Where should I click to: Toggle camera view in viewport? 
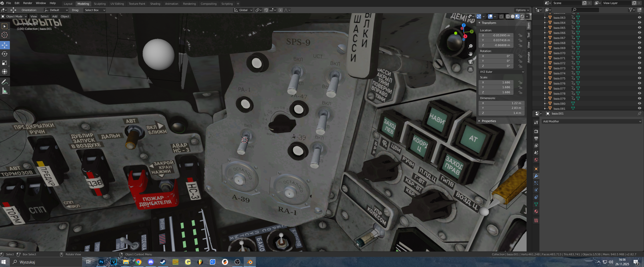click(x=470, y=62)
